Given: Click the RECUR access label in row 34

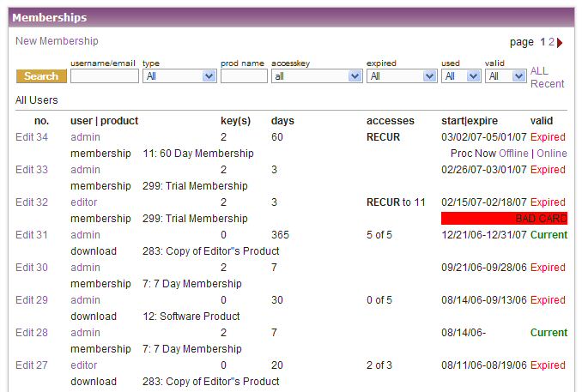Looking at the screenshot, I should coord(384,137).
